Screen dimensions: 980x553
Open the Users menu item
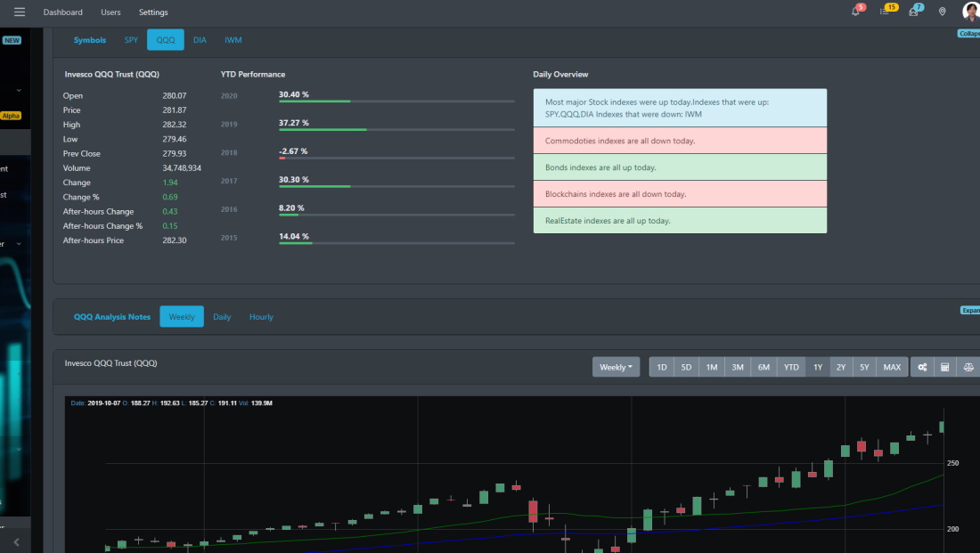(x=110, y=12)
